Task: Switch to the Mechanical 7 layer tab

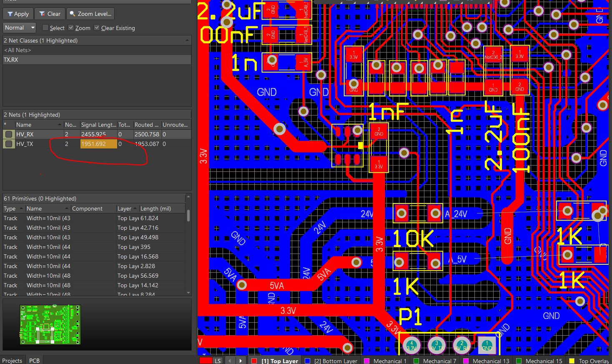Action: [x=439, y=361]
